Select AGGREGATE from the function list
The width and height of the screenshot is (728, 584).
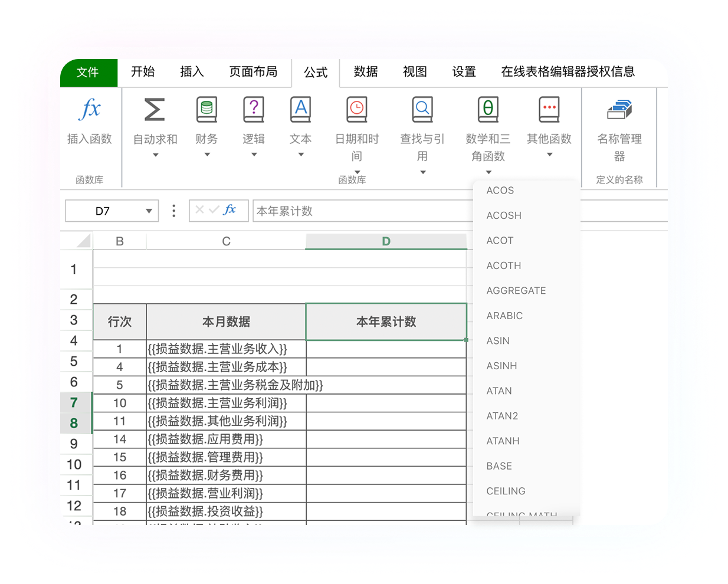click(516, 290)
